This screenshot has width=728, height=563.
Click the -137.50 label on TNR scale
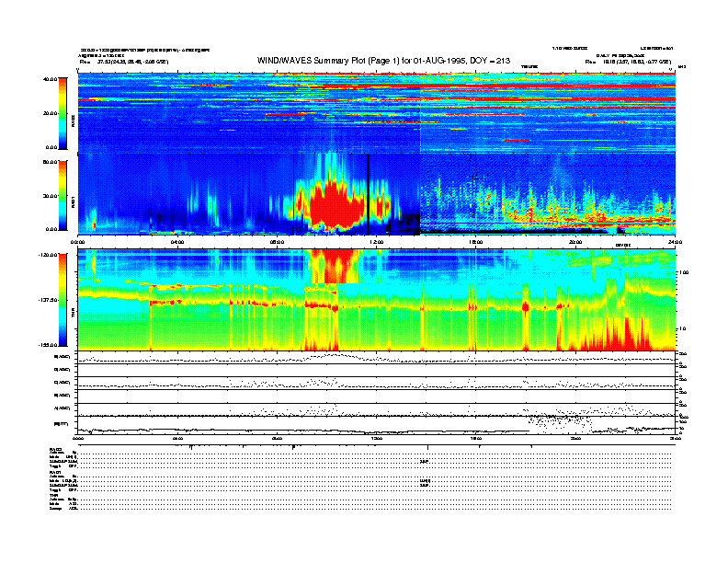pos(49,300)
